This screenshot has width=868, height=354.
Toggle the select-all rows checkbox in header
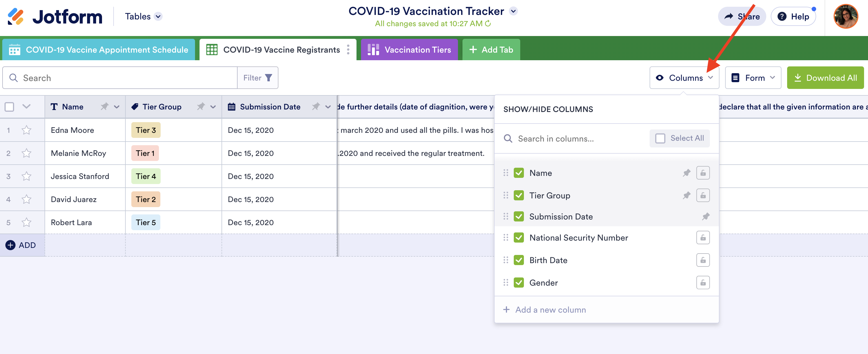tap(9, 107)
